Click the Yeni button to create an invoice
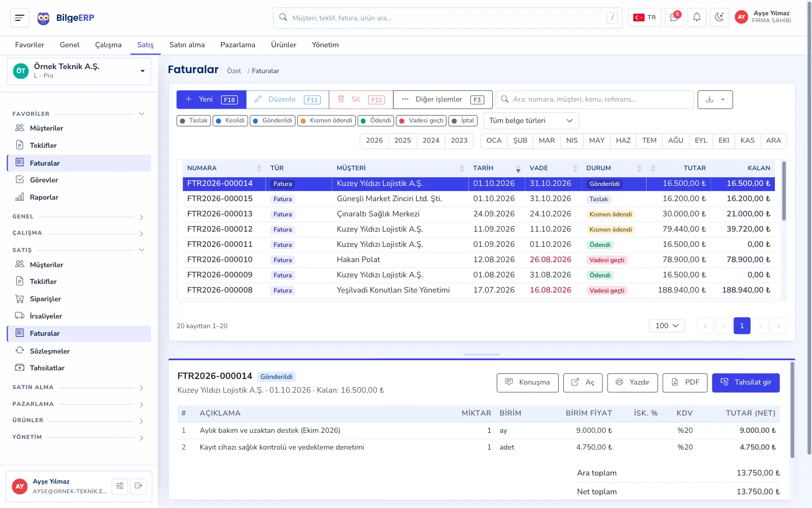This screenshot has width=812, height=508. pos(212,100)
